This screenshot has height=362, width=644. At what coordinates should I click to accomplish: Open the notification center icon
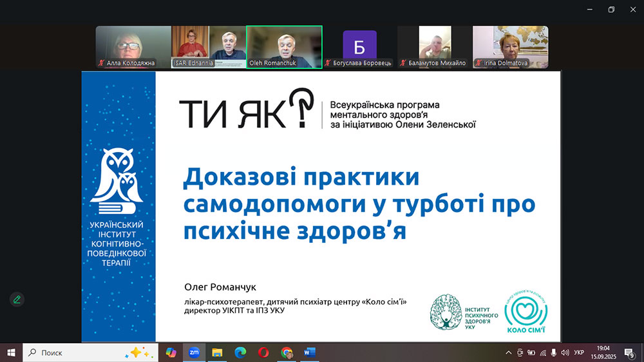click(x=629, y=352)
